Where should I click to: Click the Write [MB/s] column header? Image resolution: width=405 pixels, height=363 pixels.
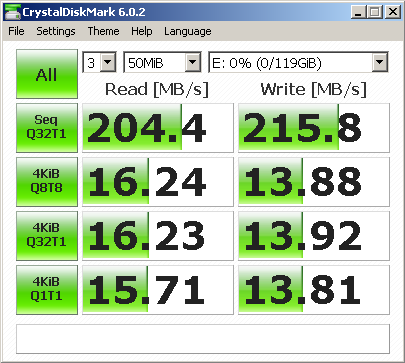[x=314, y=89]
